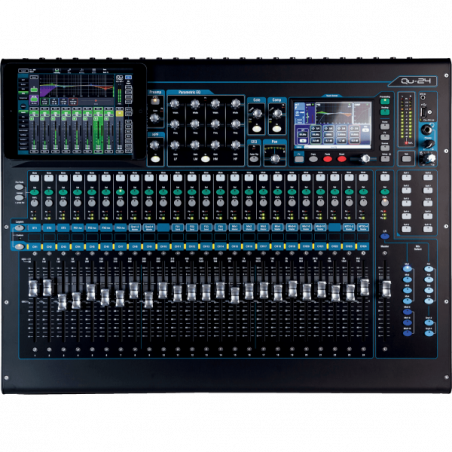Push the GEQ Fader Flip button
Image resolution: width=452 pixels, height=452 pixels.
pos(254,159)
